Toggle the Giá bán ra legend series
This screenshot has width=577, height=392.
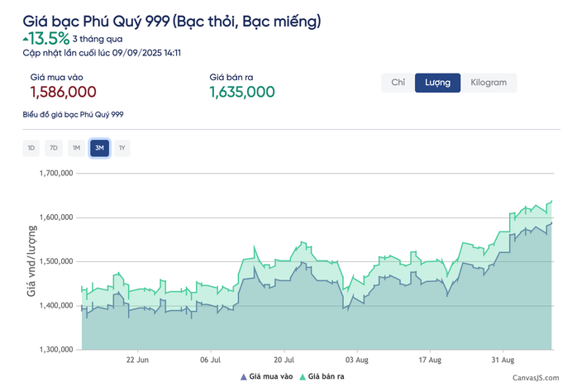322,376
